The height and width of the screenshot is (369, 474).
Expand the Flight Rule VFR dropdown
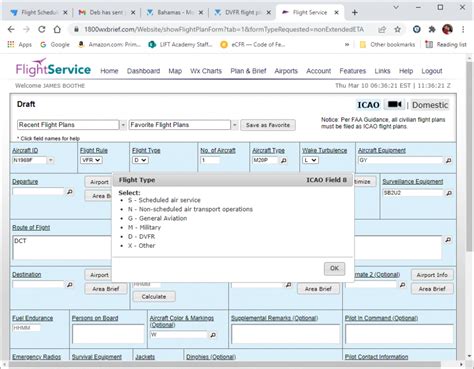click(x=91, y=160)
